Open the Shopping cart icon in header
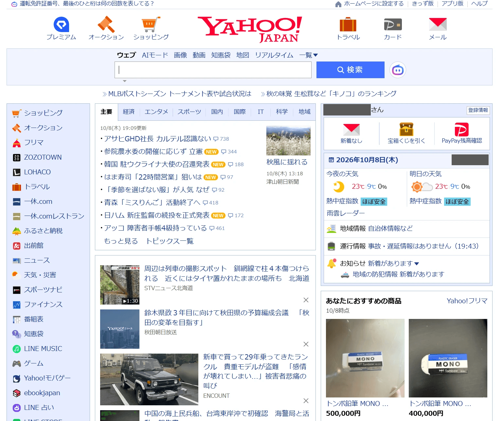Image resolution: width=504 pixels, height=421 pixels. (x=151, y=25)
